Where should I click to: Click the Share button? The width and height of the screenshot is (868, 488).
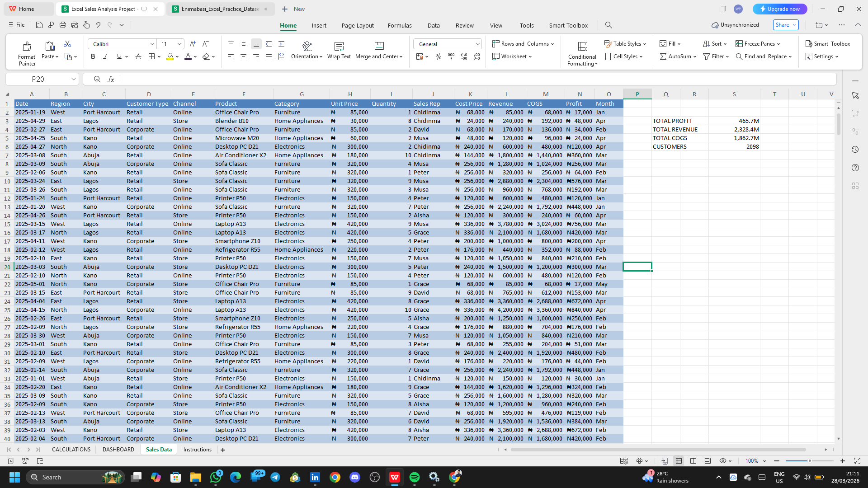coord(786,25)
